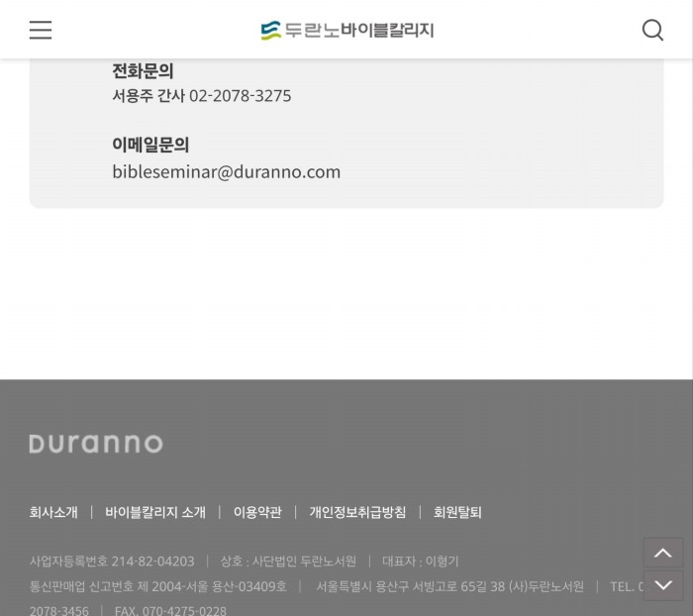
Task: Jump to bottom with the down-arrow button
Action: click(x=663, y=585)
